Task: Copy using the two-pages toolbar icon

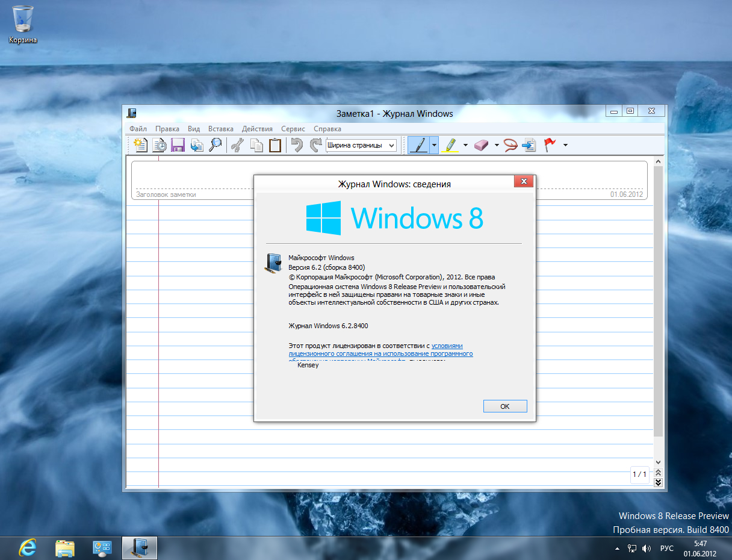Action: 256,145
